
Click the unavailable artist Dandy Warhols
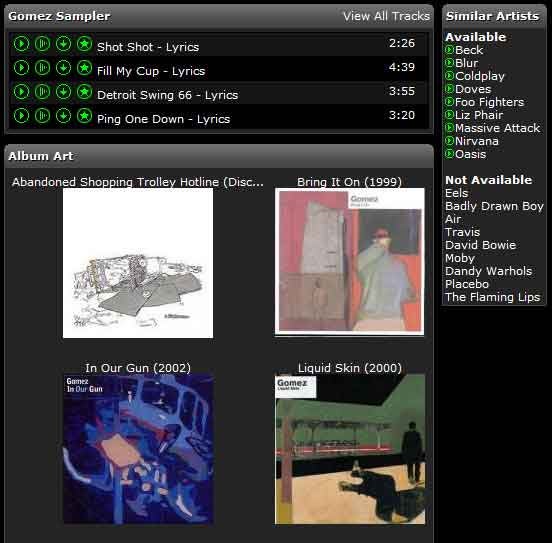(x=489, y=271)
